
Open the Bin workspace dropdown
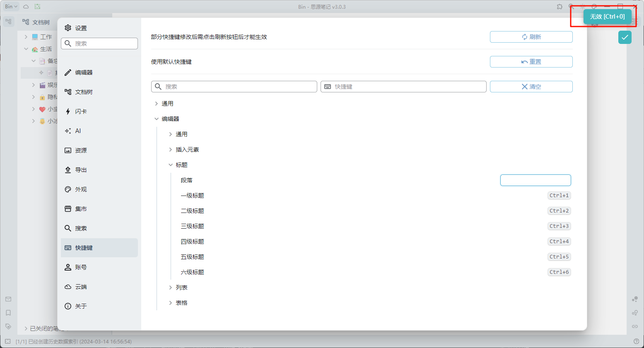(x=11, y=7)
